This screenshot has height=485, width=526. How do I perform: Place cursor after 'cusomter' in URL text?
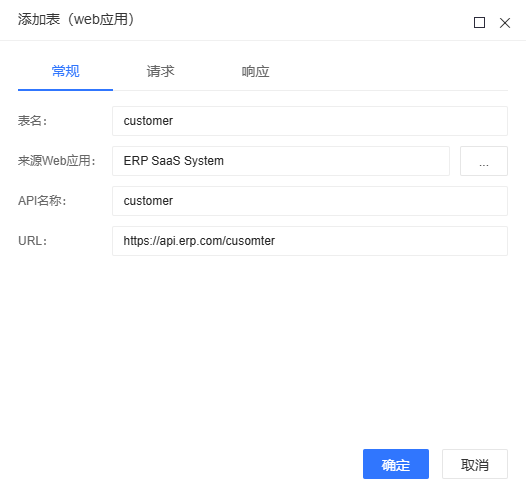276,241
